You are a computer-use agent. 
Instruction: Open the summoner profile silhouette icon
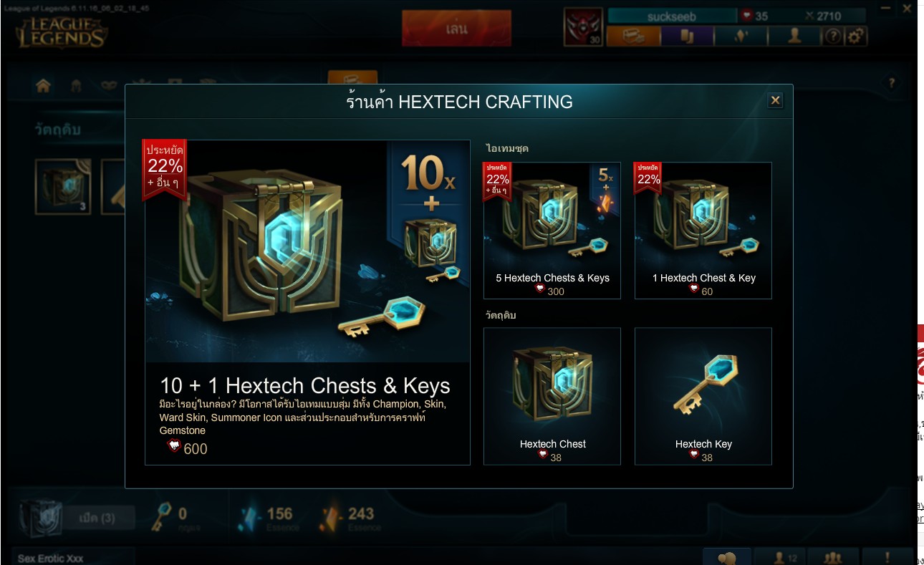tap(794, 36)
